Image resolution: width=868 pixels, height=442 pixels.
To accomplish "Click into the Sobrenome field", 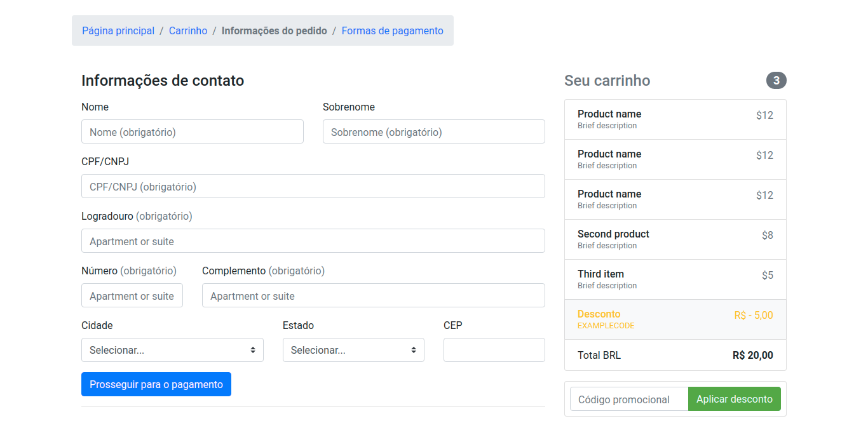I will click(x=434, y=131).
